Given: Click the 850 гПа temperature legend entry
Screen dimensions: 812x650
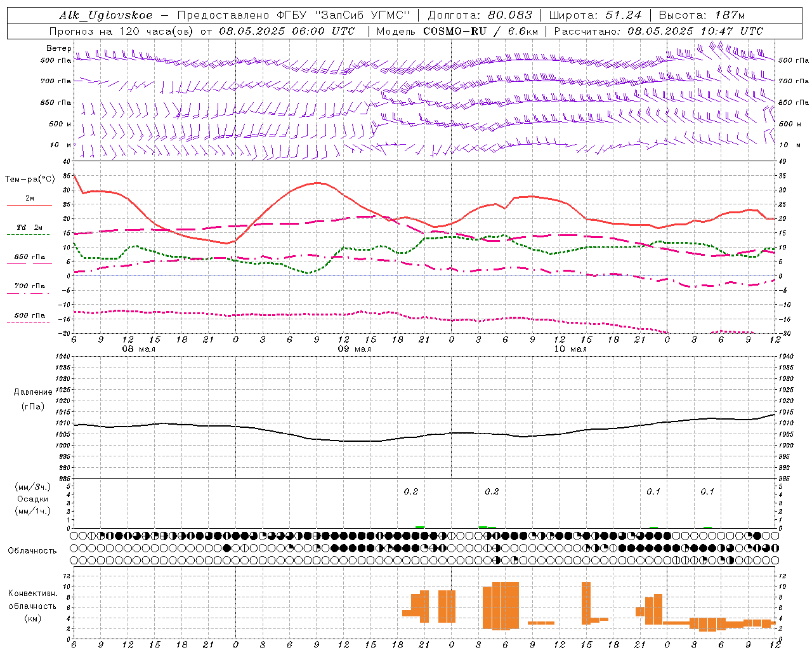Looking at the screenshot, I should click(x=29, y=259).
